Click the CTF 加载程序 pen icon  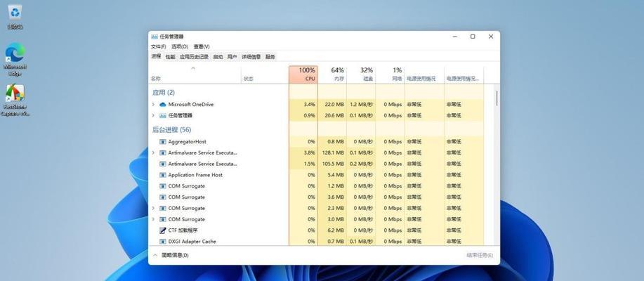tap(163, 230)
